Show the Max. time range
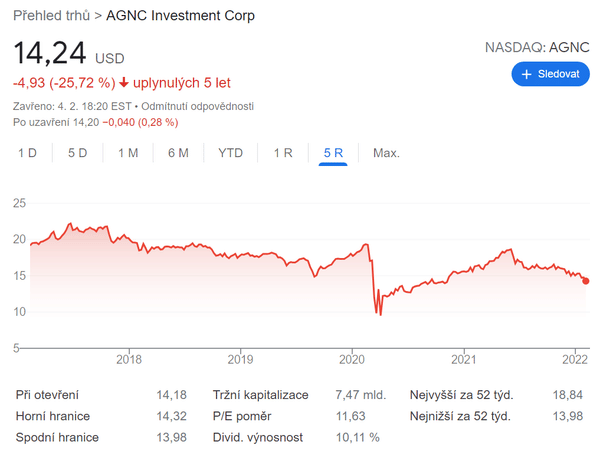The image size is (600, 450). point(386,153)
